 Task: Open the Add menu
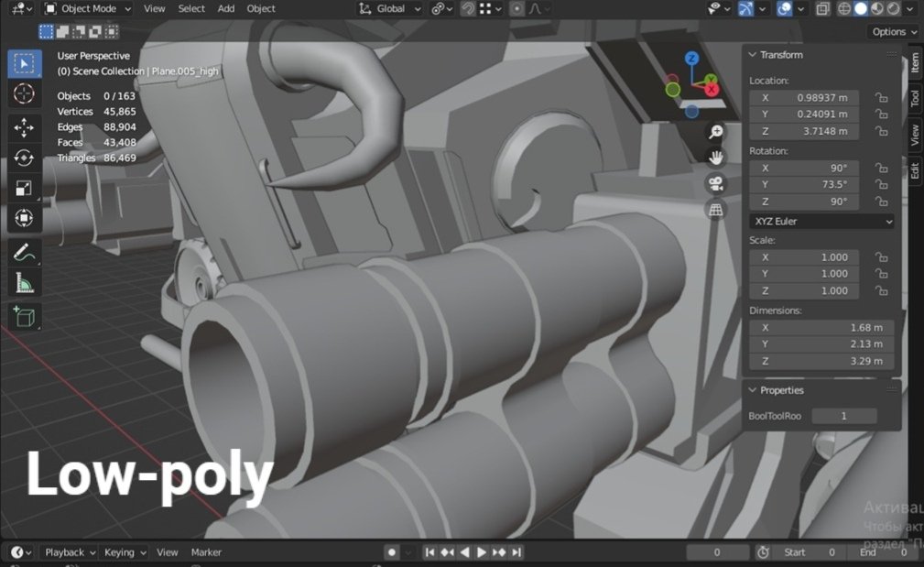225,9
